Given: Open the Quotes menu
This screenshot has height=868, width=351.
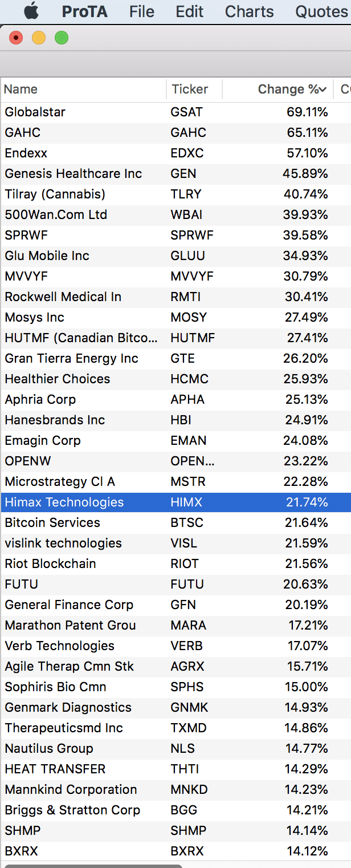Looking at the screenshot, I should [321, 11].
